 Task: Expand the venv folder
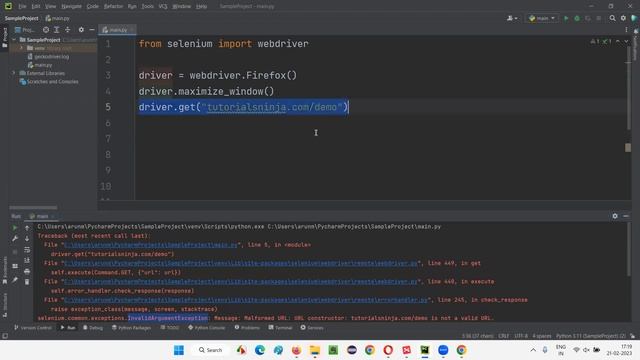pyautogui.click(x=22, y=48)
